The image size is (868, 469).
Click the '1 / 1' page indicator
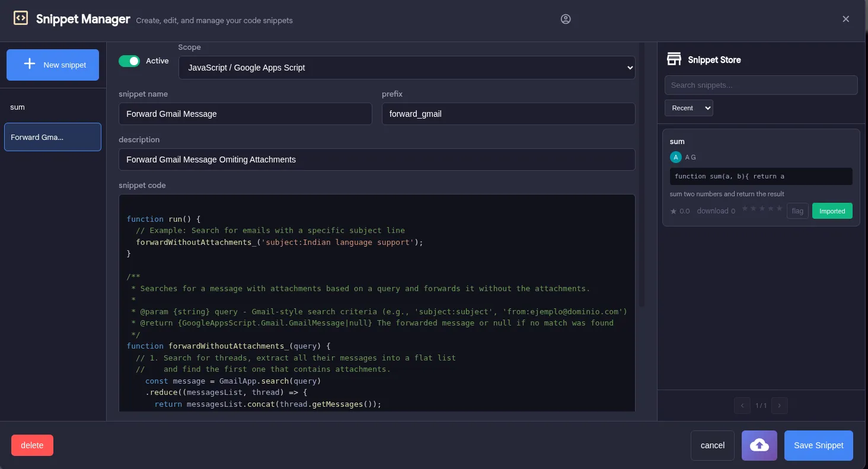[761, 406]
